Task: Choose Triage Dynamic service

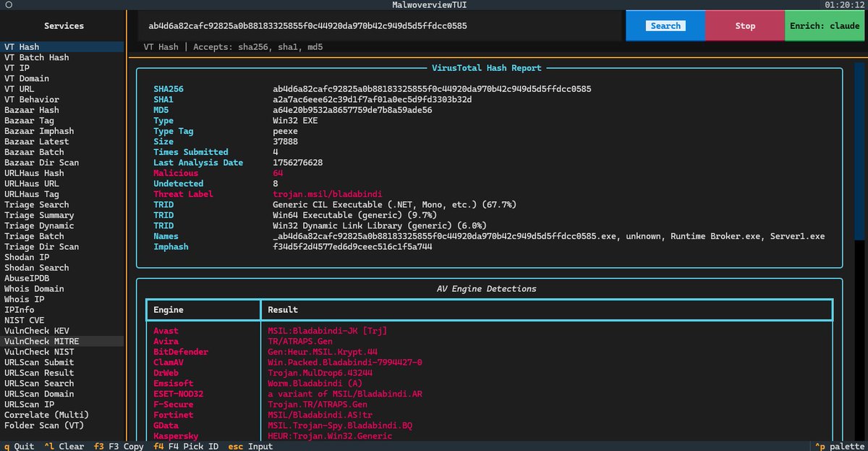Action: pyautogui.click(x=63, y=225)
